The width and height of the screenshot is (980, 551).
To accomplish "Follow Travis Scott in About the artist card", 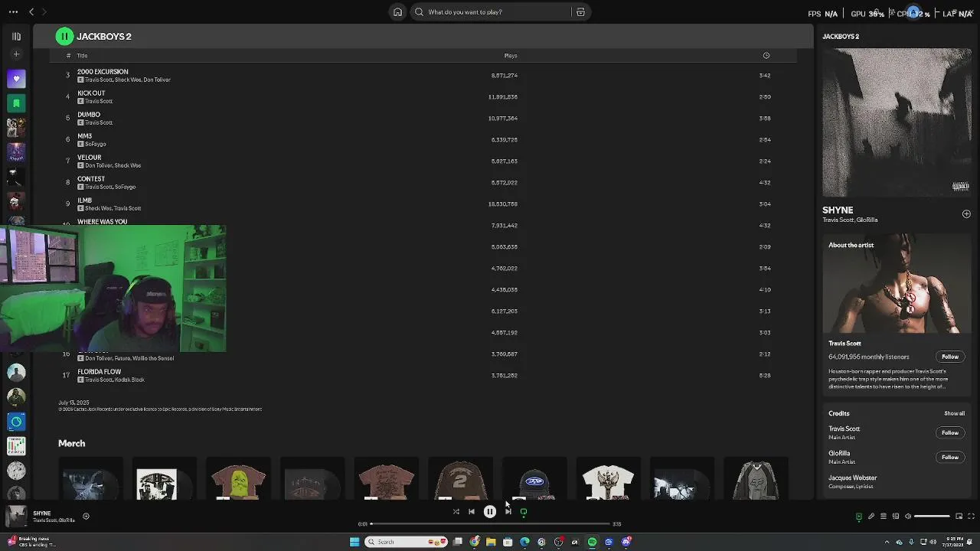I will click(x=949, y=357).
